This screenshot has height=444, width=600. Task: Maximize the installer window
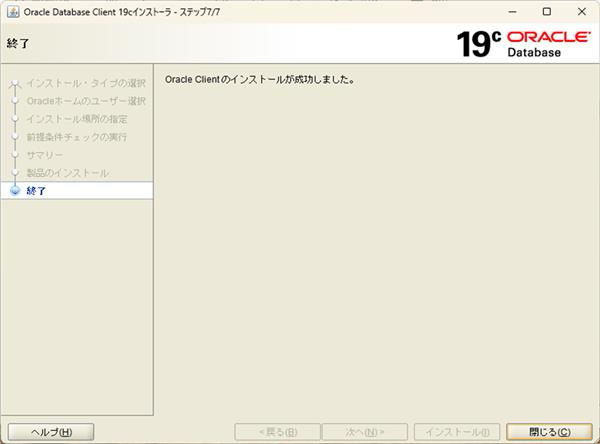point(546,11)
